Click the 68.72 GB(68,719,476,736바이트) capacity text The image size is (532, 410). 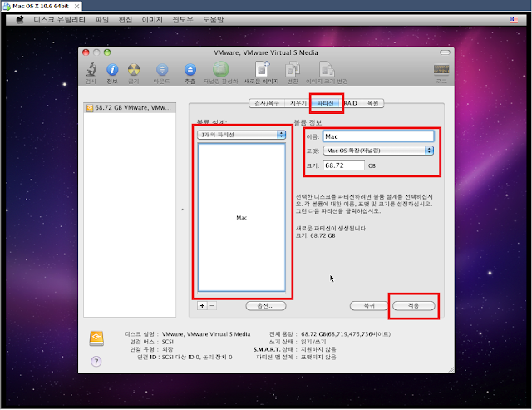pyautogui.click(x=346, y=334)
